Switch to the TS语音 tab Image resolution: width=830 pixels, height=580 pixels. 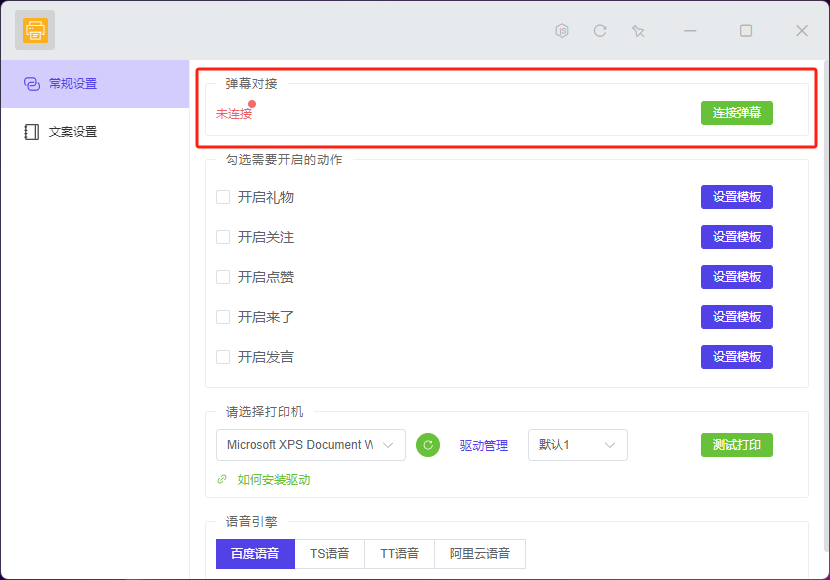tap(329, 554)
